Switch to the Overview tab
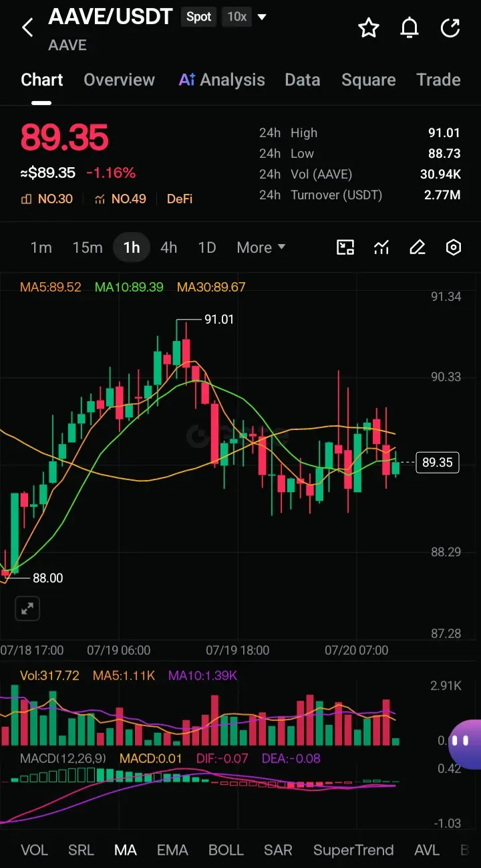Viewport: 481px width, 868px height. [119, 80]
